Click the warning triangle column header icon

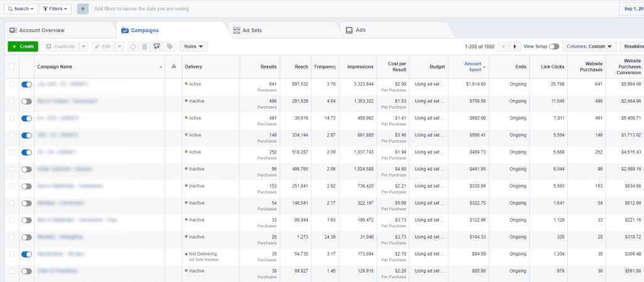click(x=174, y=67)
